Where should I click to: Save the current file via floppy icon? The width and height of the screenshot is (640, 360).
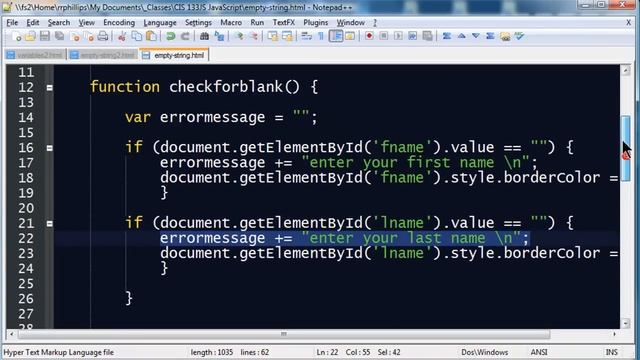tap(44, 36)
